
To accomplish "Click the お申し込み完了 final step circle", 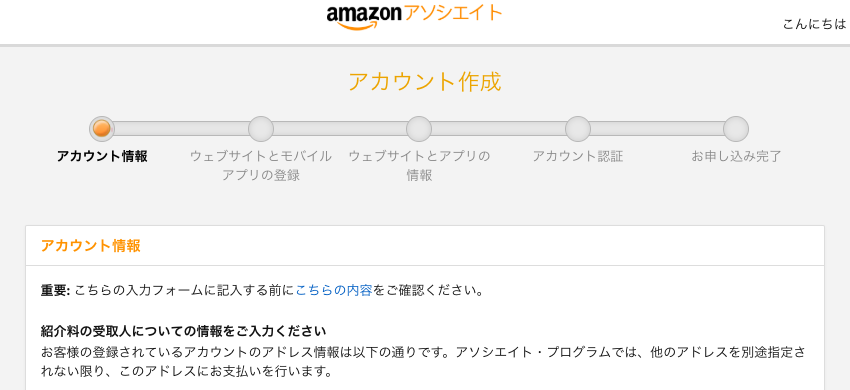I will pos(736,129).
